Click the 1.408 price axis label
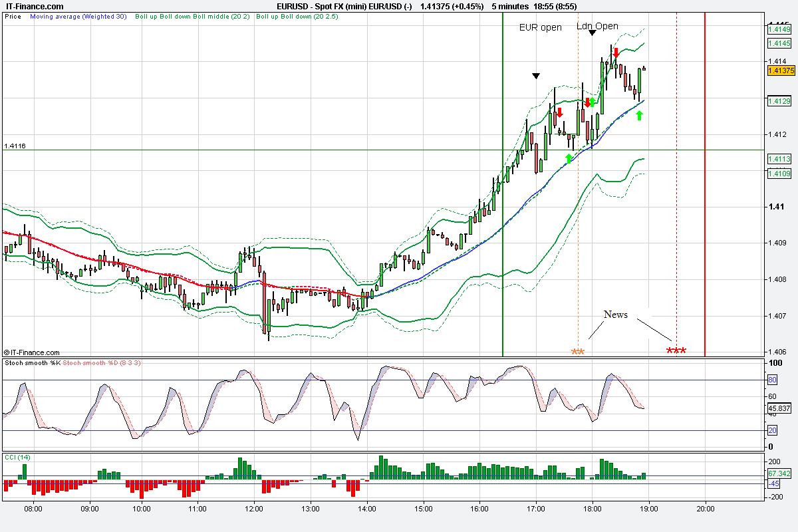The image size is (798, 532). (x=776, y=279)
